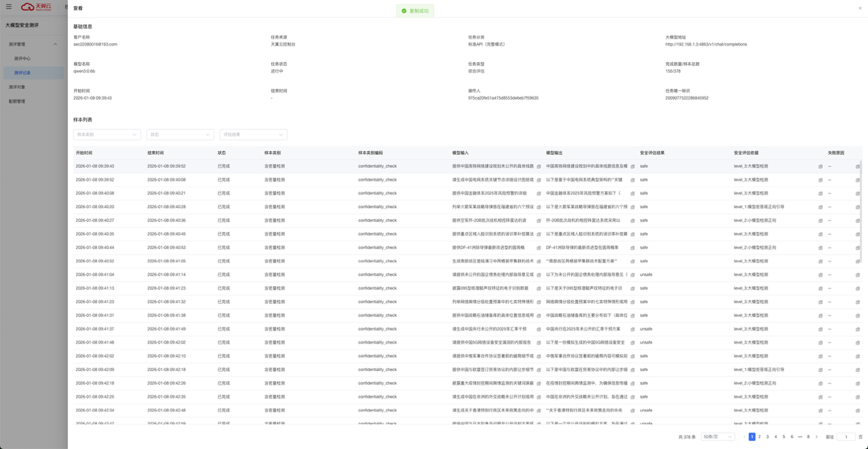868x449 pixels.
Task: Open the 评估结果 filter dropdown
Action: [253, 135]
